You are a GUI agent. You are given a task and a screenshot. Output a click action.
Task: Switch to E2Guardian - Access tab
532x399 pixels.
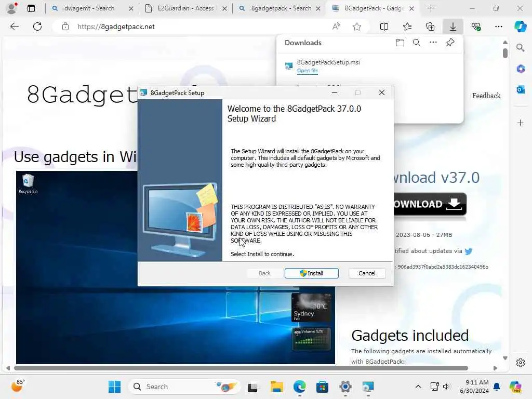point(185,8)
